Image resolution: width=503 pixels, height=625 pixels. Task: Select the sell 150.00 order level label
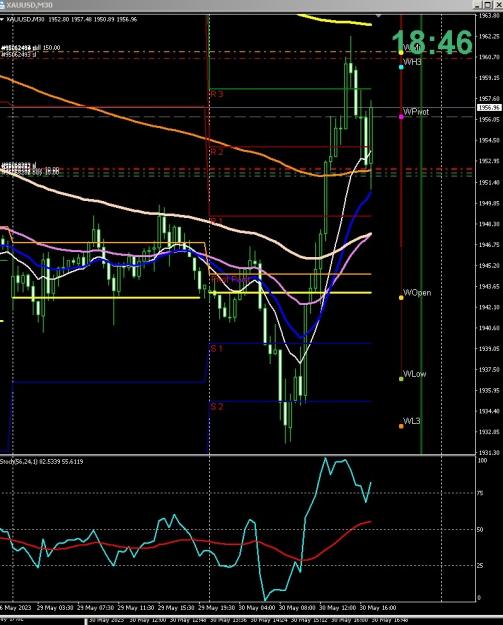[31, 48]
